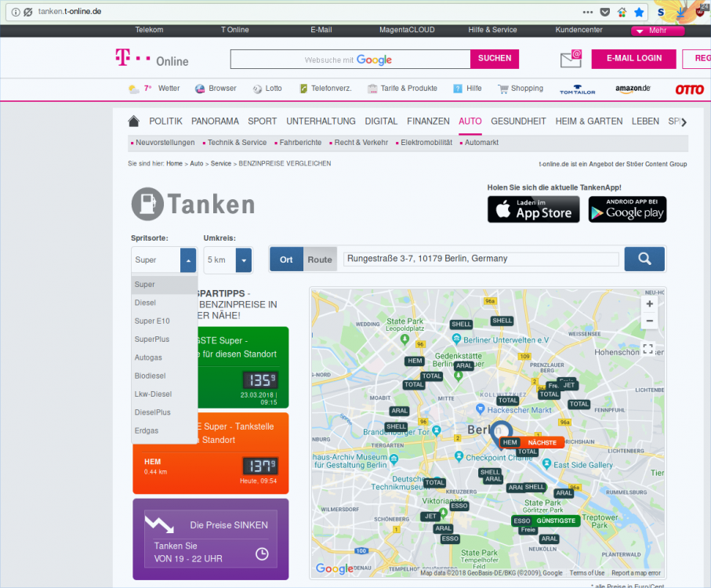Select Ort search mode
This screenshot has width=711, height=588.
click(x=286, y=260)
